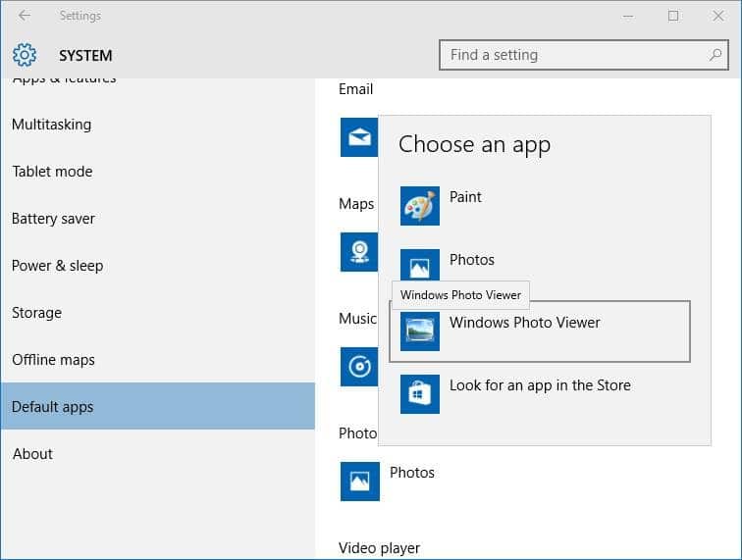742x560 pixels.
Task: Click the Video player heading
Action: (x=379, y=548)
